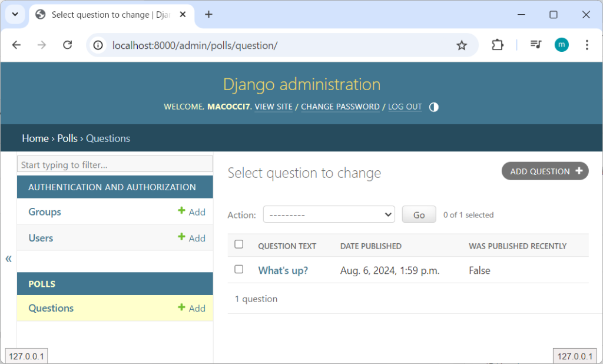Toggle the light/dark theme icon
The height and width of the screenshot is (364, 603).
click(x=434, y=107)
